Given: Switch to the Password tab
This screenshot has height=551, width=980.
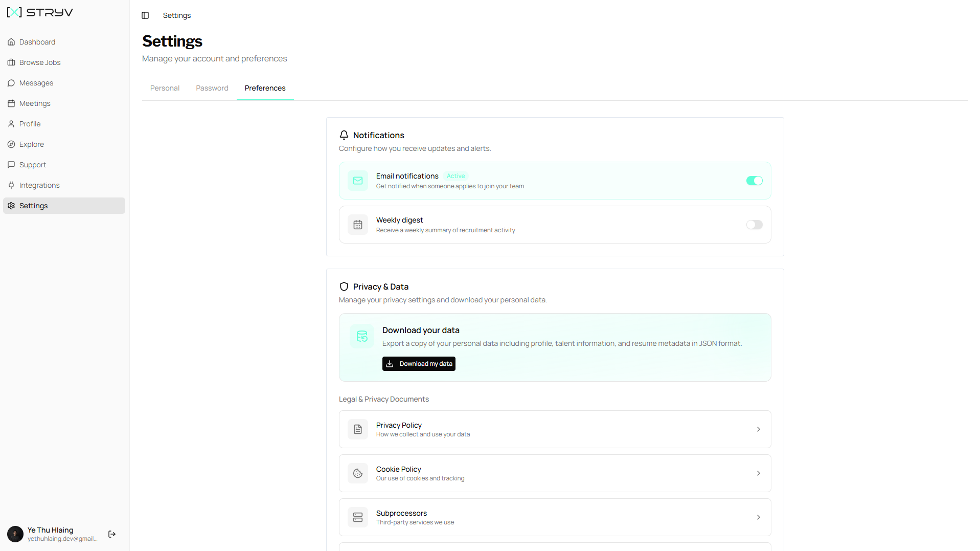Looking at the screenshot, I should pos(212,88).
